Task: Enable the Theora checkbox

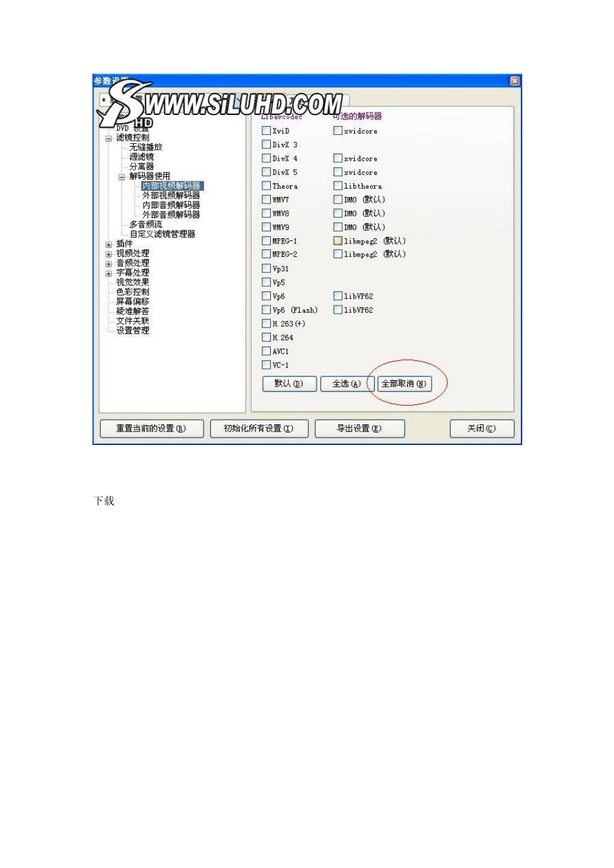Action: tap(266, 186)
